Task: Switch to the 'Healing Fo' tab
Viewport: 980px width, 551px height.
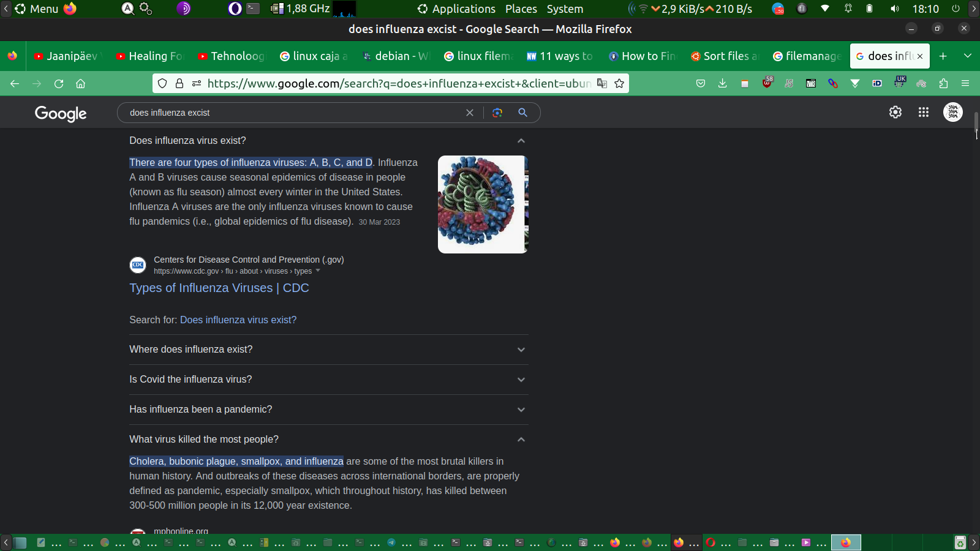Action: tap(149, 56)
